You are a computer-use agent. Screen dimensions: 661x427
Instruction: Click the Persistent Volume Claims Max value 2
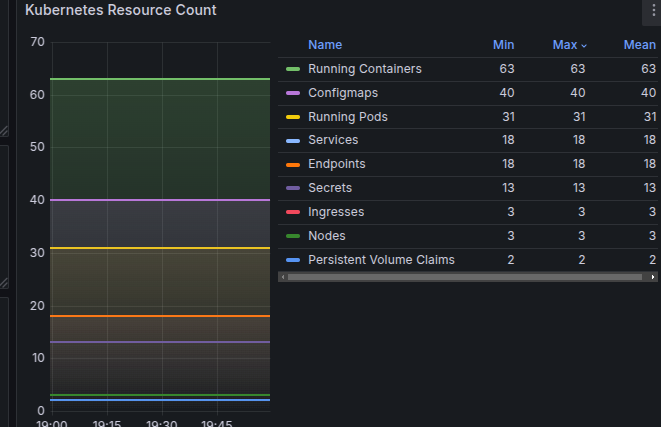582,260
